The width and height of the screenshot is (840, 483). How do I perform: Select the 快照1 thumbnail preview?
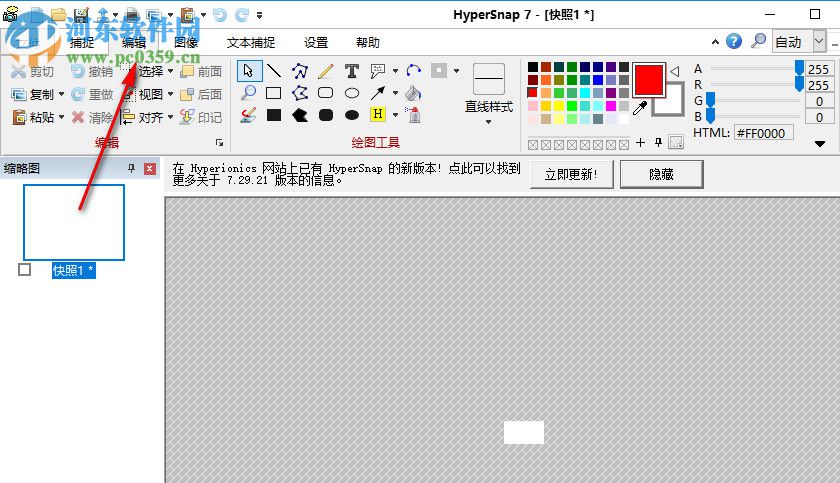coord(74,222)
